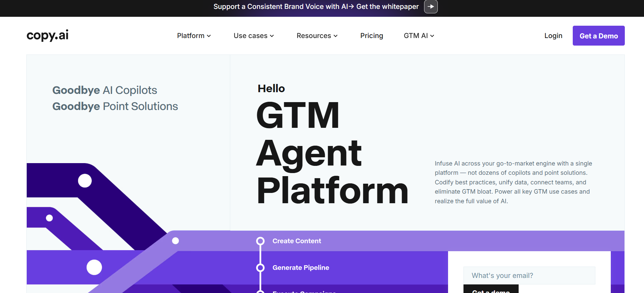Screen dimensions: 644x293
Task: Click the GTM Agent Platform headline
Action: coord(332,153)
